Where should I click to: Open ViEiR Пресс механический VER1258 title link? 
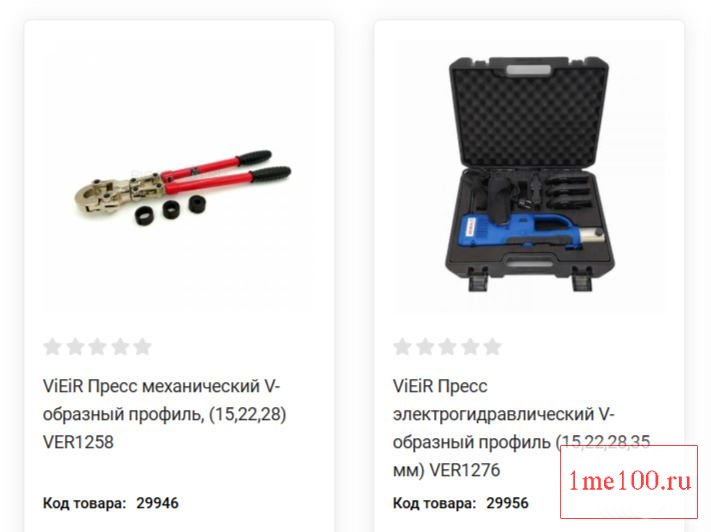(x=164, y=414)
